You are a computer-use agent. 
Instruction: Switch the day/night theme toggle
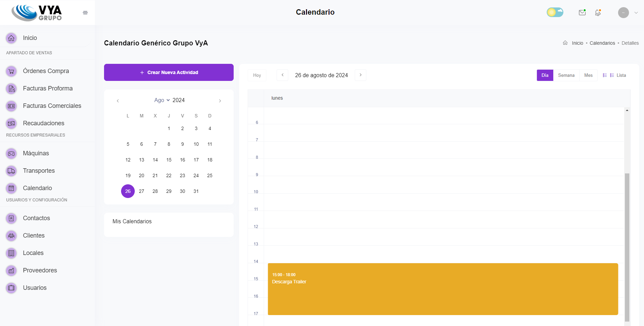(x=555, y=12)
